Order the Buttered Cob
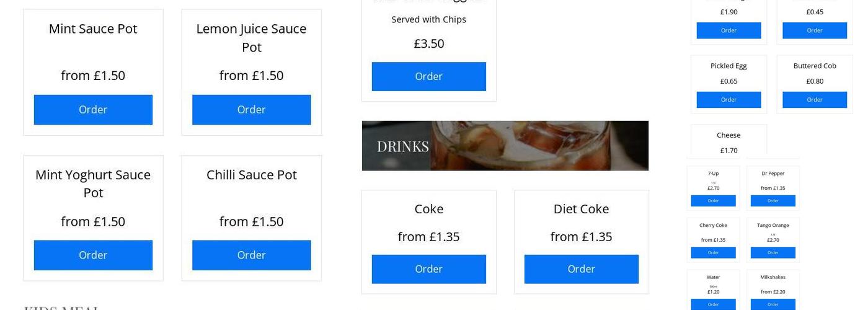Viewport: 868px width, 310px height. coord(815,100)
